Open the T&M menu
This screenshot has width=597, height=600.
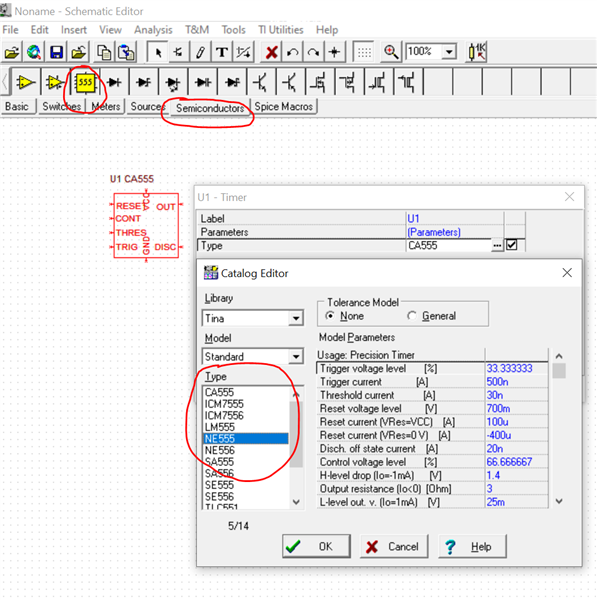tap(197, 30)
